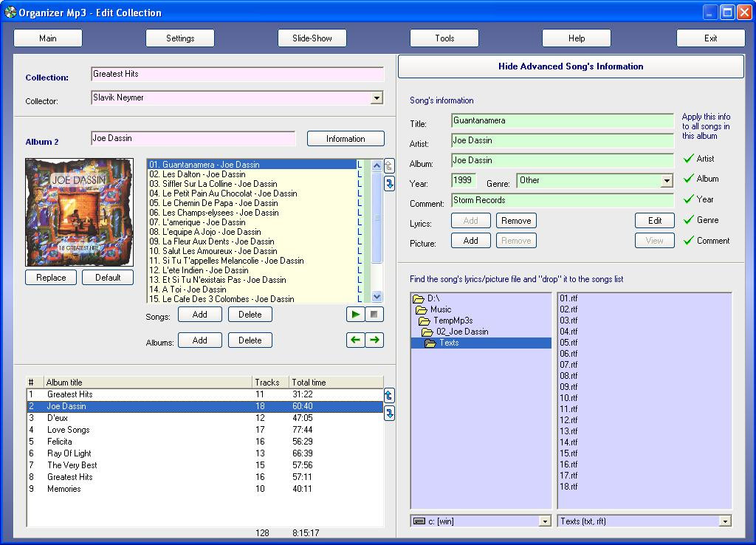Screen dimensions: 756x545
Task: Click the Album title column header
Action: (148, 383)
